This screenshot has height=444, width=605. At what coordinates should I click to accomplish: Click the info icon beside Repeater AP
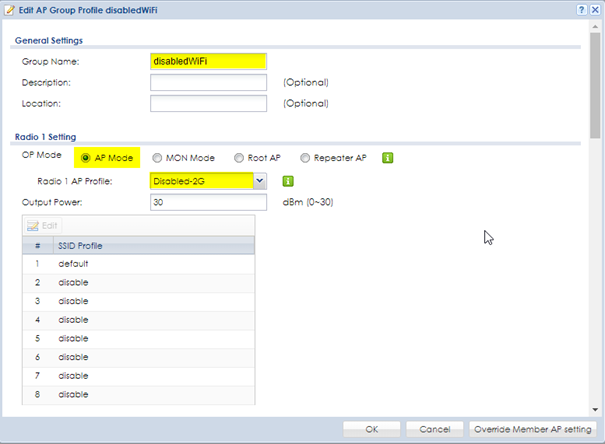pos(387,158)
